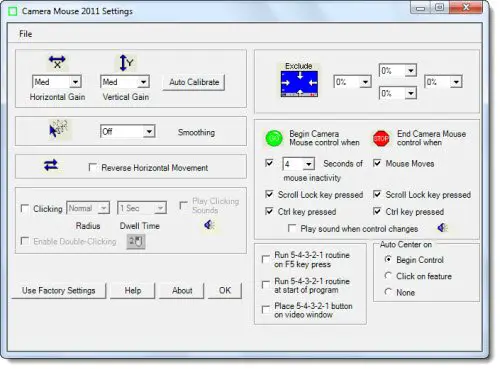Image resolution: width=500 pixels, height=369 pixels.
Task: Click the green Go begin-control icon
Action: click(x=274, y=138)
